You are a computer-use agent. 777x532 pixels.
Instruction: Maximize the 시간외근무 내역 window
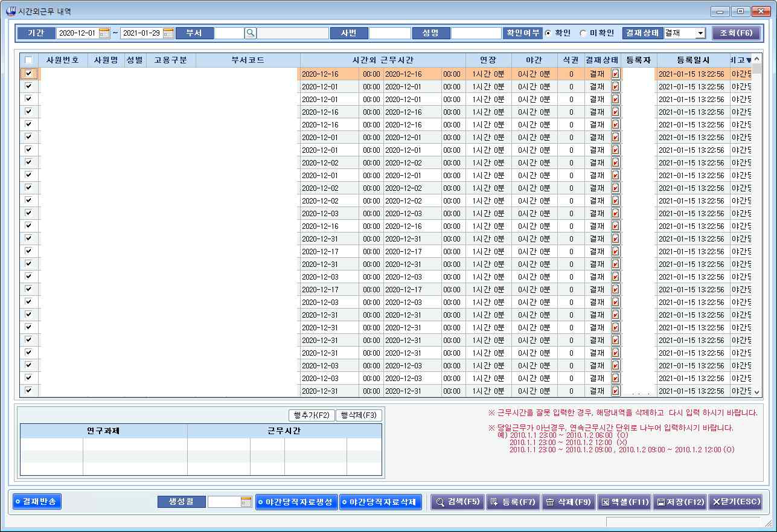coord(740,11)
